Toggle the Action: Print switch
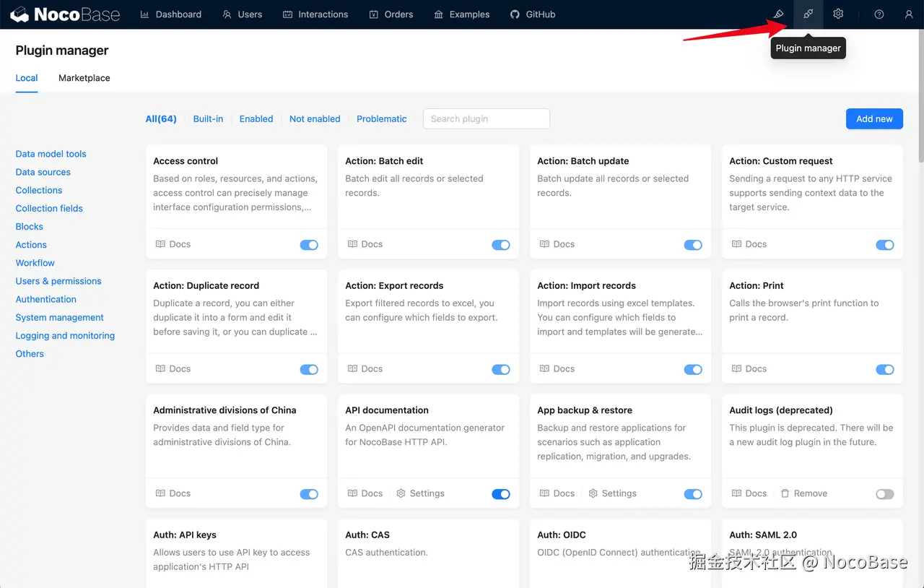 pyautogui.click(x=885, y=370)
